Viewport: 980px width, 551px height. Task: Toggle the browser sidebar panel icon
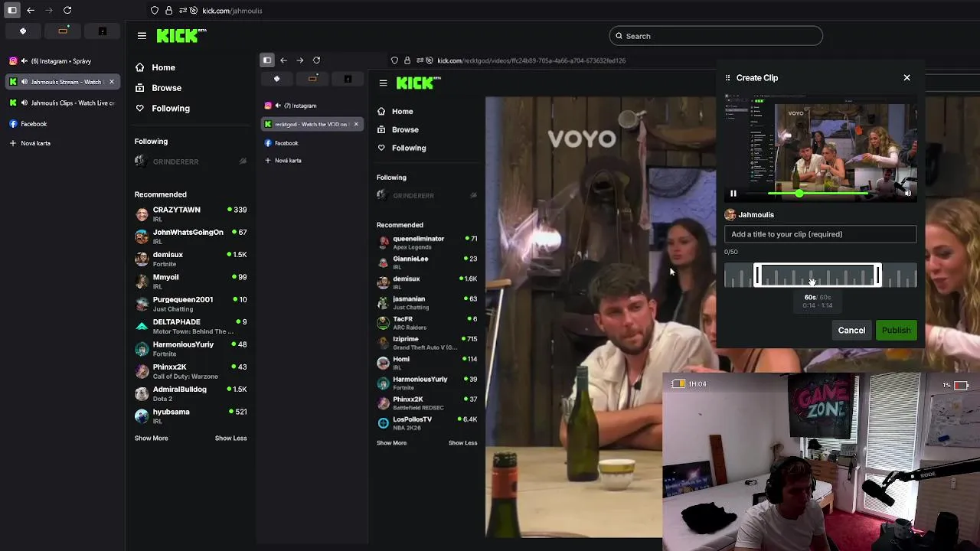point(12,10)
